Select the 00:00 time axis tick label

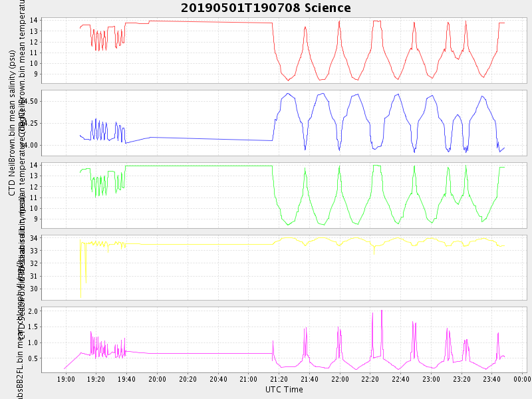[522, 379]
